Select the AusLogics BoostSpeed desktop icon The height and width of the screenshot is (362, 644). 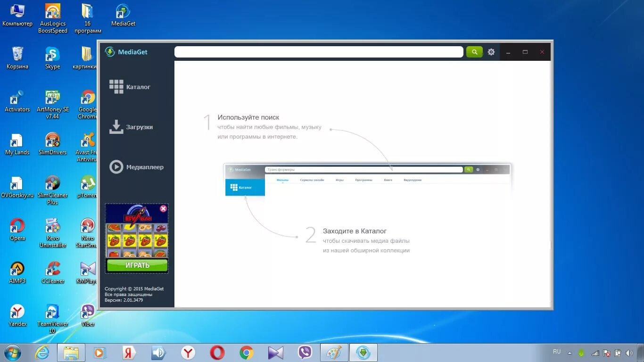pyautogui.click(x=53, y=19)
